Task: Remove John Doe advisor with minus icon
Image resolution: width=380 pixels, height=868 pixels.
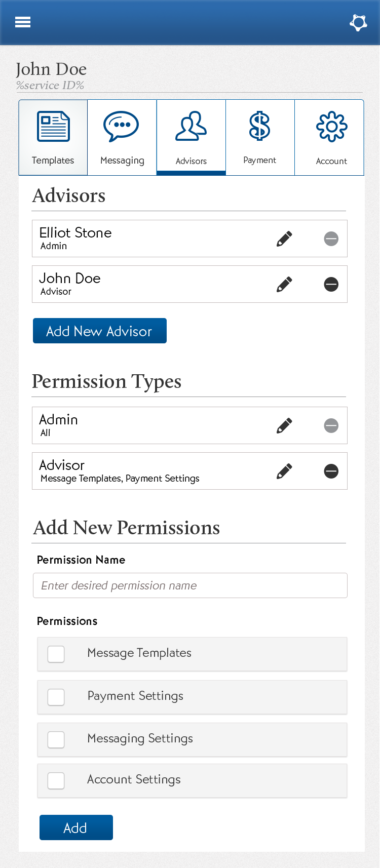Action: click(x=331, y=284)
